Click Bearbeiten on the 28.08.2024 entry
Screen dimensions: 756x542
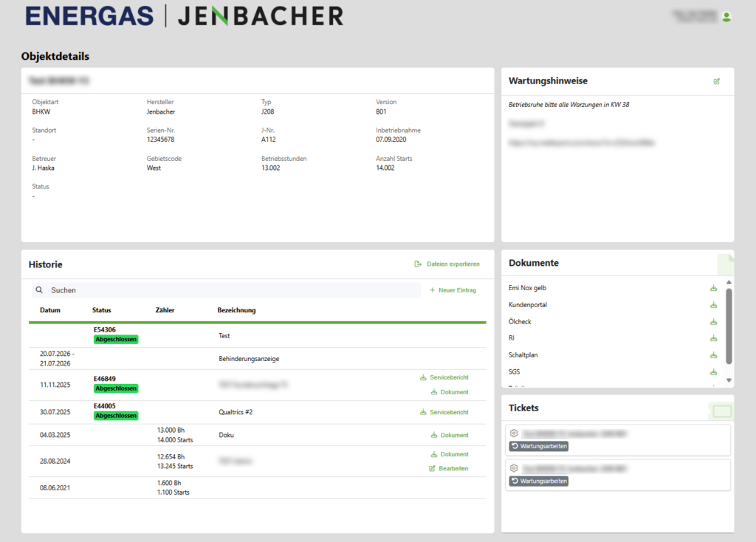point(448,468)
